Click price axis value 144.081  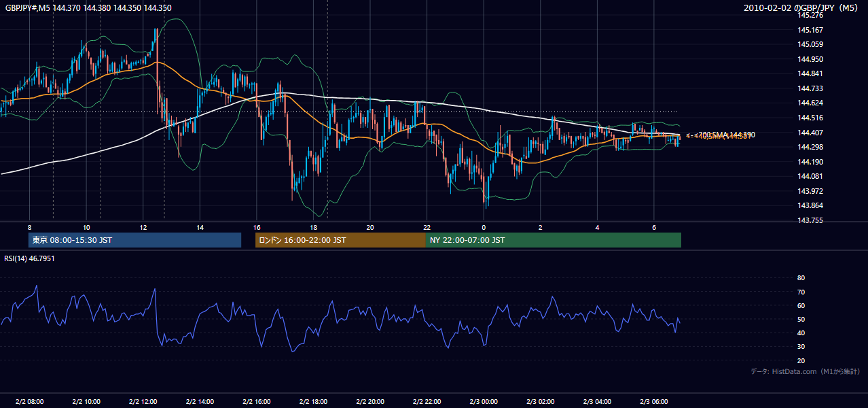point(811,177)
